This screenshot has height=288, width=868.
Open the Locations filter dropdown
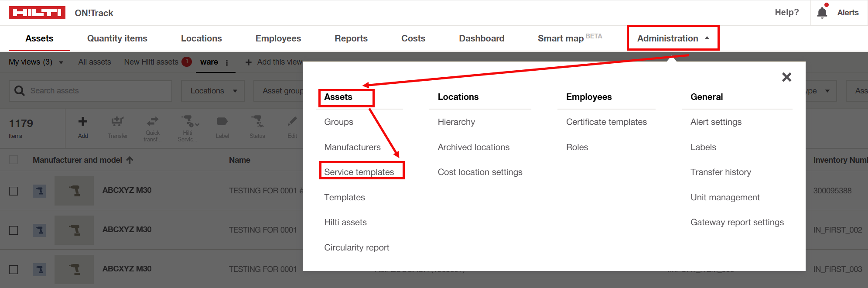tap(213, 91)
